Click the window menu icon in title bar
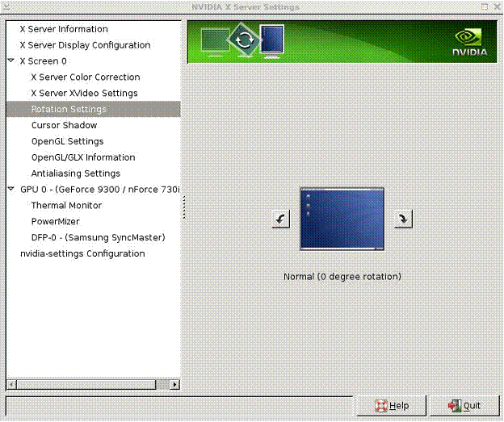 6,6
